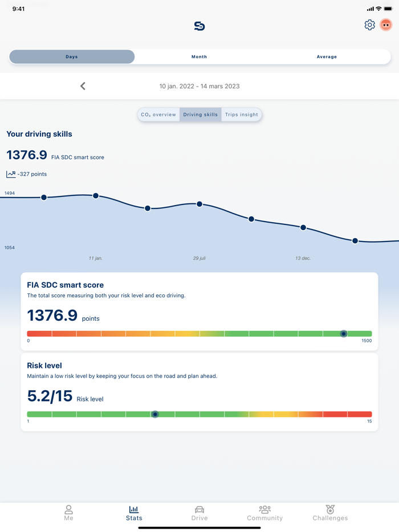Click the 5.2/15 risk level value
Screen dimensions: 399x532
tap(50, 396)
